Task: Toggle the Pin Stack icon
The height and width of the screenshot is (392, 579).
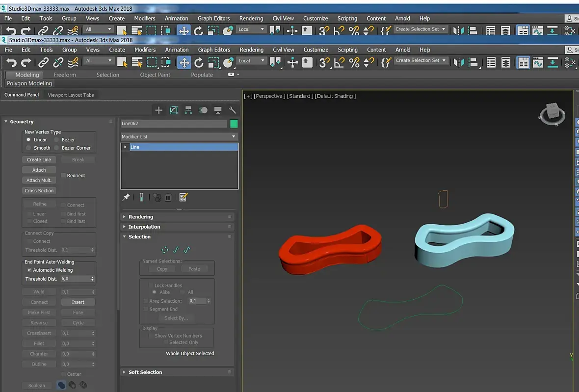Action: 126,197
